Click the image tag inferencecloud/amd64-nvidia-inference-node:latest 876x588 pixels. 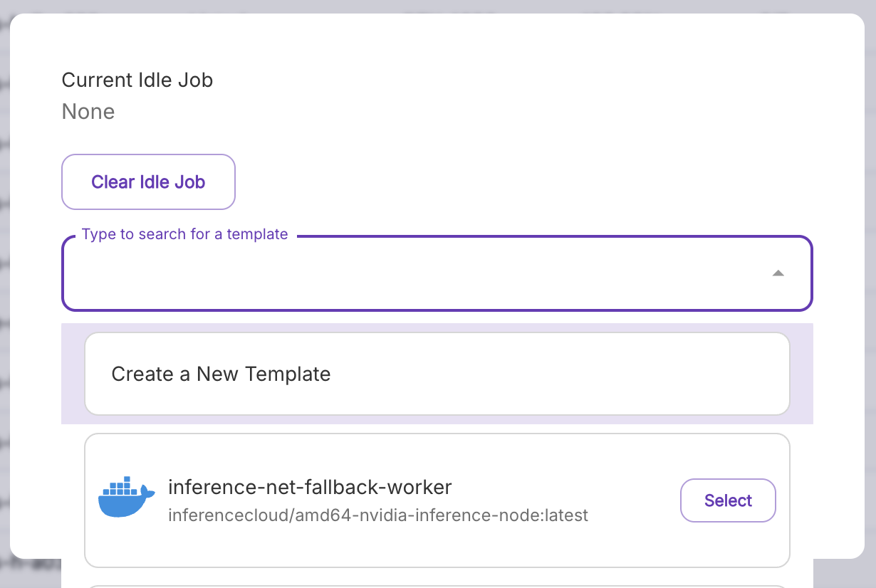click(378, 515)
